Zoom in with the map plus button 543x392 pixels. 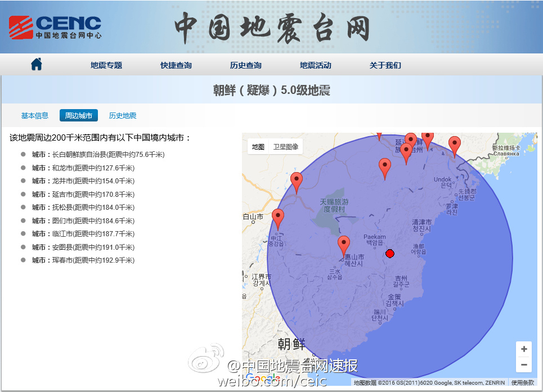(x=524, y=349)
